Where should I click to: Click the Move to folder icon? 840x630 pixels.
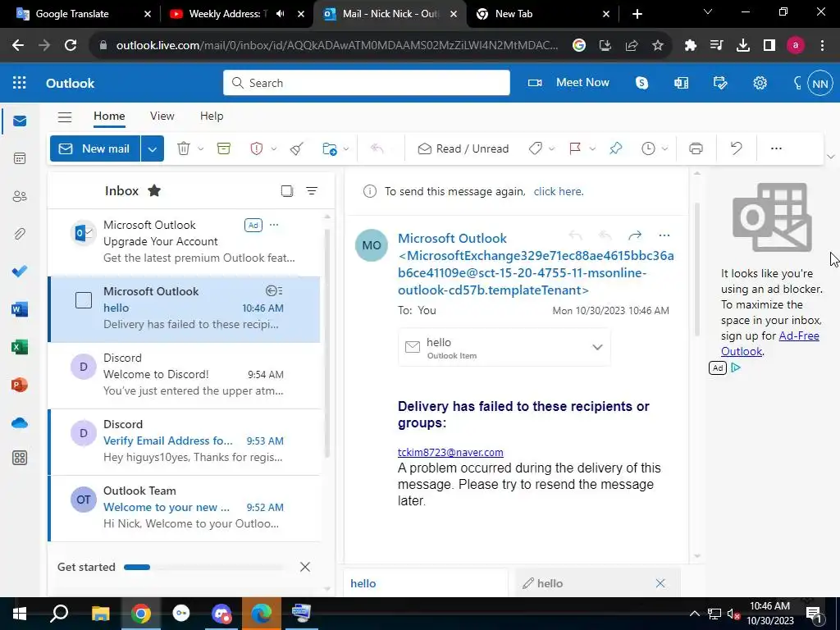click(x=330, y=148)
